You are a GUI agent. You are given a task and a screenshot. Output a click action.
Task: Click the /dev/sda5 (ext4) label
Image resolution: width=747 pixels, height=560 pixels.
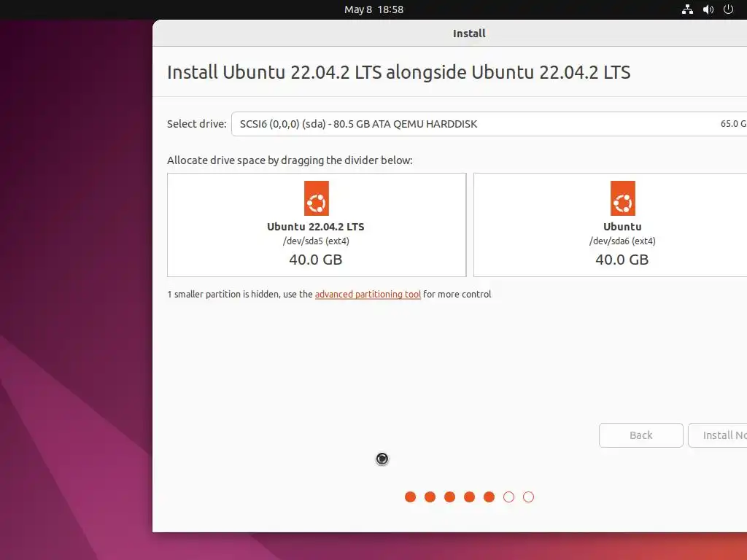point(316,241)
